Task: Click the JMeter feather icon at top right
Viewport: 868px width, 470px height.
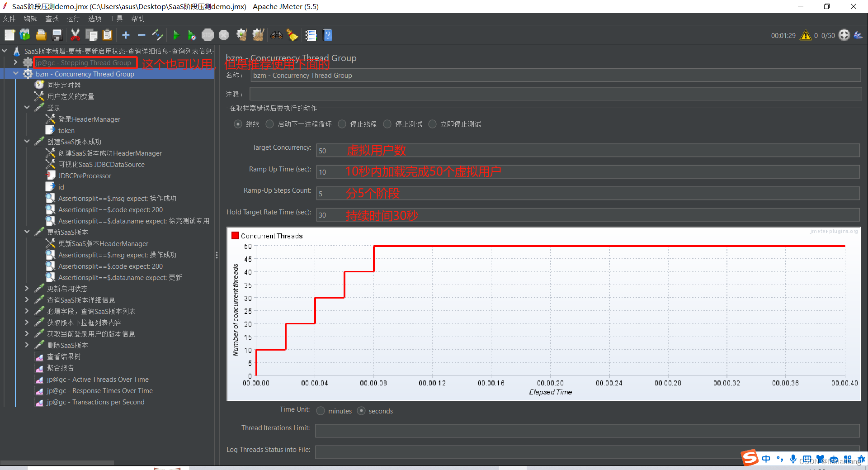Action: pyautogui.click(x=858, y=35)
